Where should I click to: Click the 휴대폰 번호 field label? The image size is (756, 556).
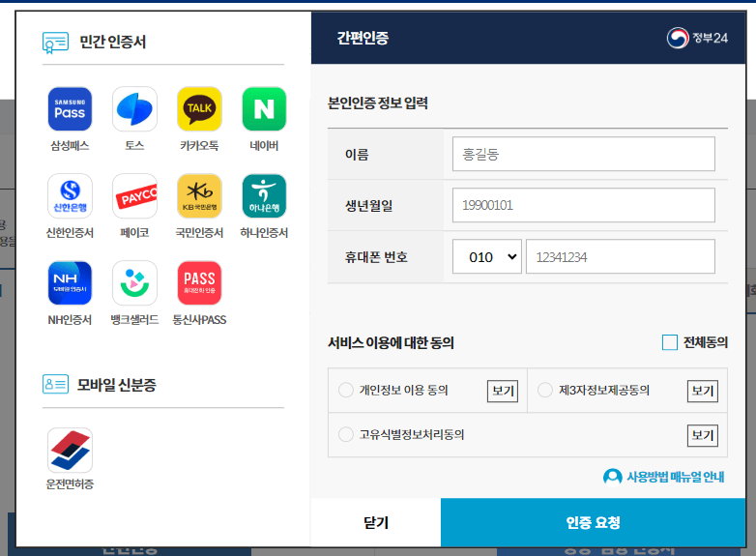click(x=377, y=257)
